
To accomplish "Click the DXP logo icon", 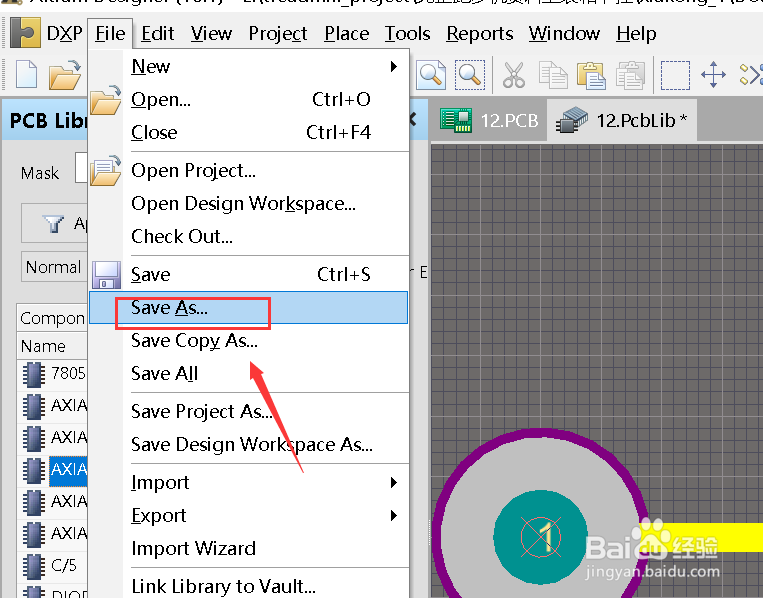I will (x=25, y=33).
